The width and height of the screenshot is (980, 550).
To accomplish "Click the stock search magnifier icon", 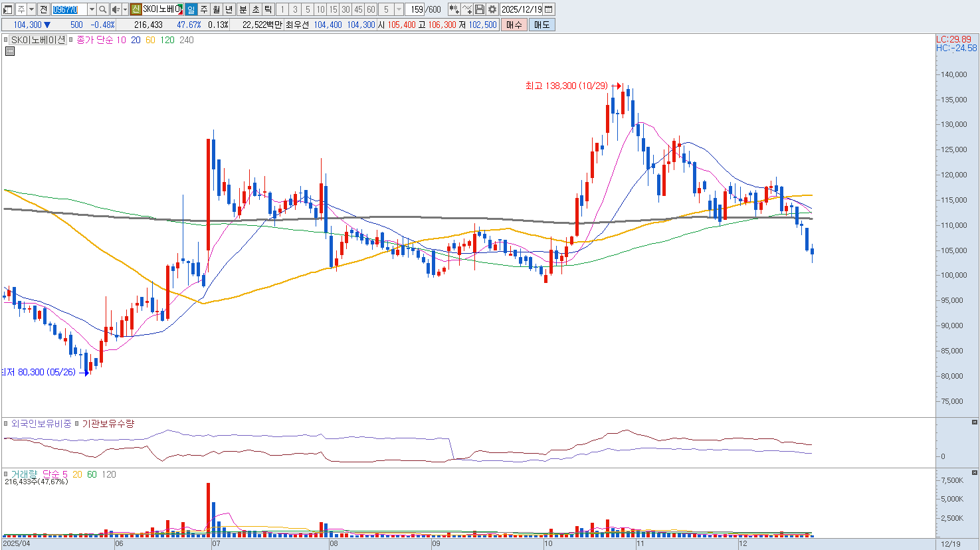I will coord(103,9).
